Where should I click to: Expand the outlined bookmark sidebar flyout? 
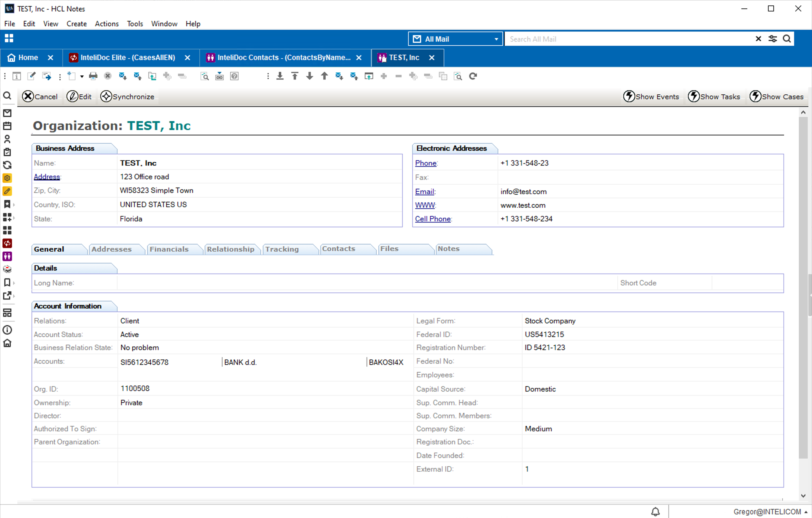click(14, 283)
